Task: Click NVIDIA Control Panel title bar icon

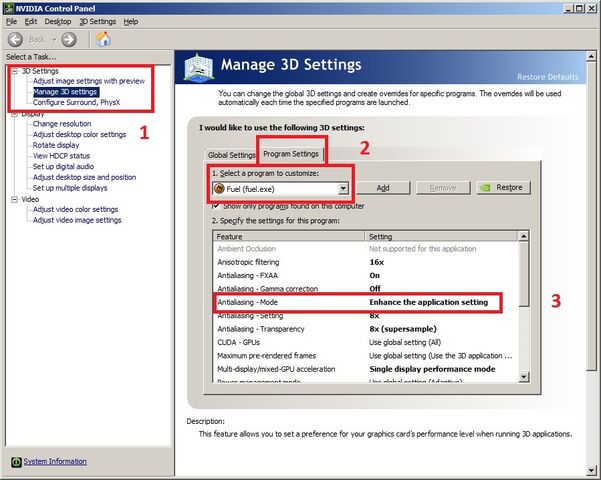Action: click(8, 8)
